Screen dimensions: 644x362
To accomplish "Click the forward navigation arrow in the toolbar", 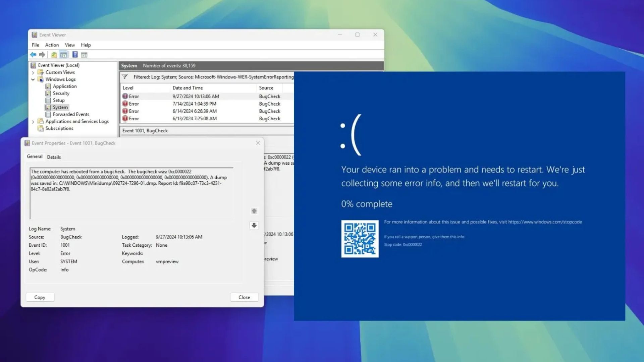I will click(42, 54).
